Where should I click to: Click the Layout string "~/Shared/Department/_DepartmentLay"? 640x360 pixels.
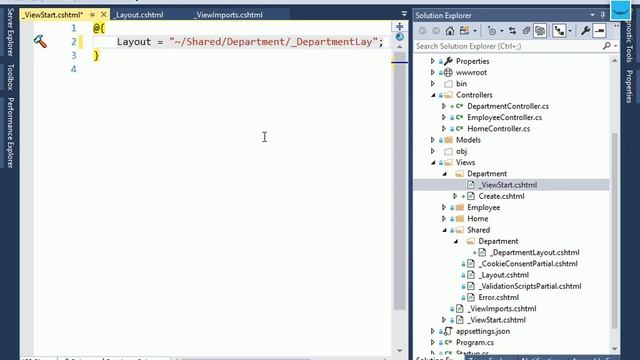pos(273,42)
